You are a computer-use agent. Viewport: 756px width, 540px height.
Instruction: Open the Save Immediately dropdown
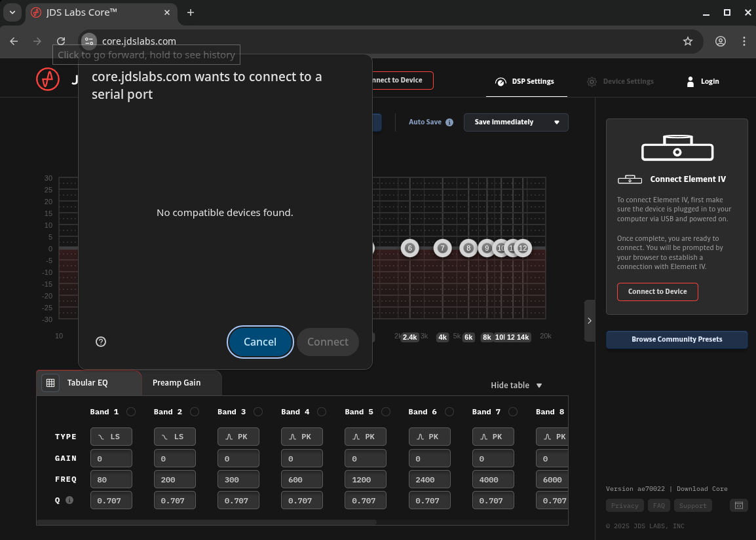(516, 122)
